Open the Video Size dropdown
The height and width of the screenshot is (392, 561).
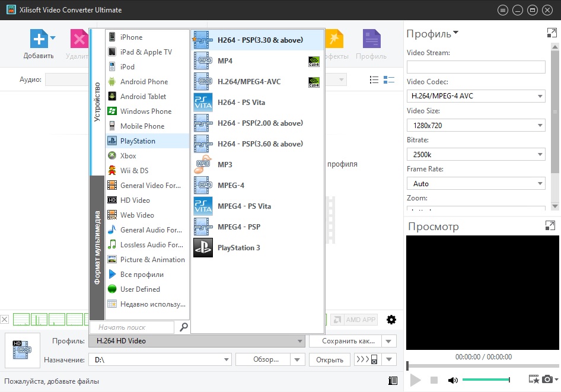(476, 125)
